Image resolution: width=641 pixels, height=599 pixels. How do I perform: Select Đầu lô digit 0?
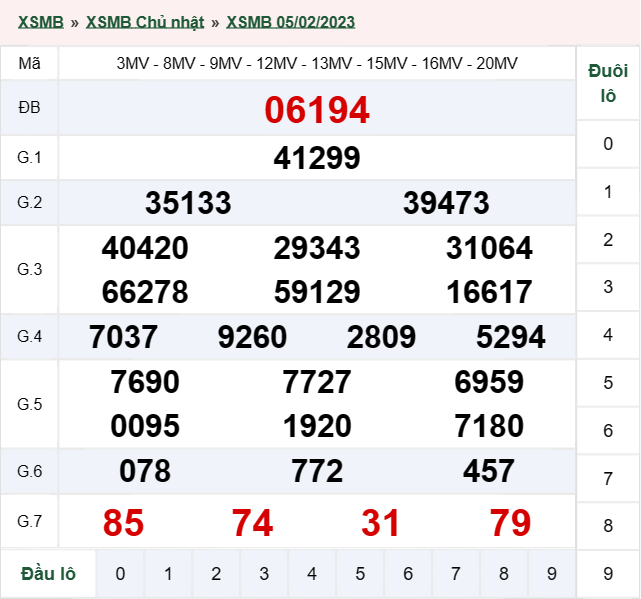tap(120, 574)
